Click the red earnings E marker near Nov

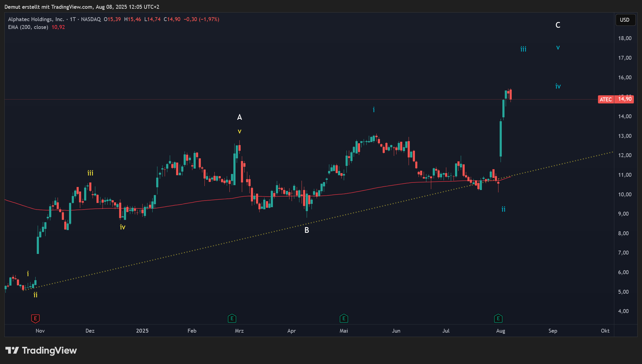click(x=35, y=318)
